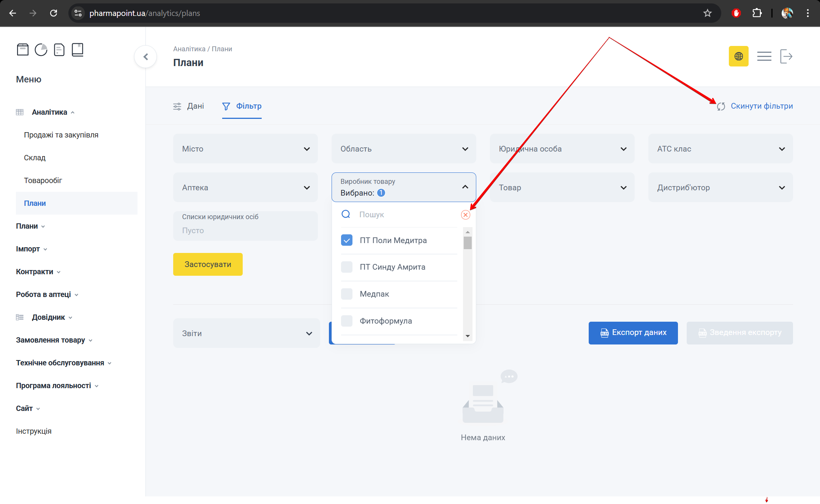Clear search with red X icon
The width and height of the screenshot is (820, 504).
(465, 215)
